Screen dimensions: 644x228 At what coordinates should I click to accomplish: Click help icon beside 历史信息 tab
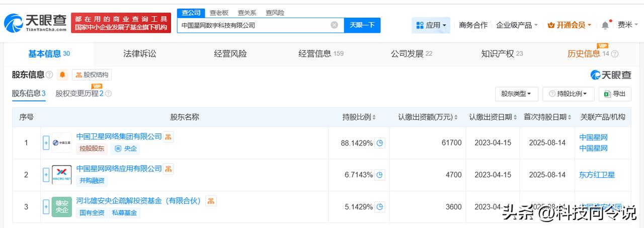[614, 54]
